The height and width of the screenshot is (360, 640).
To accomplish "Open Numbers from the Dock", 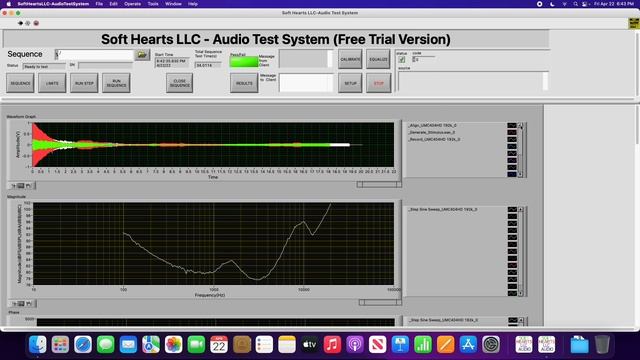I will pos(423,344).
